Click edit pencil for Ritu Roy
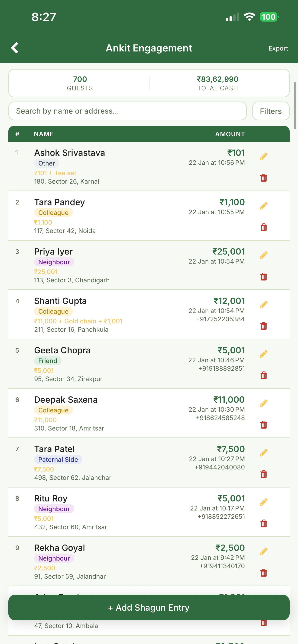298x644 pixels. 263,502
